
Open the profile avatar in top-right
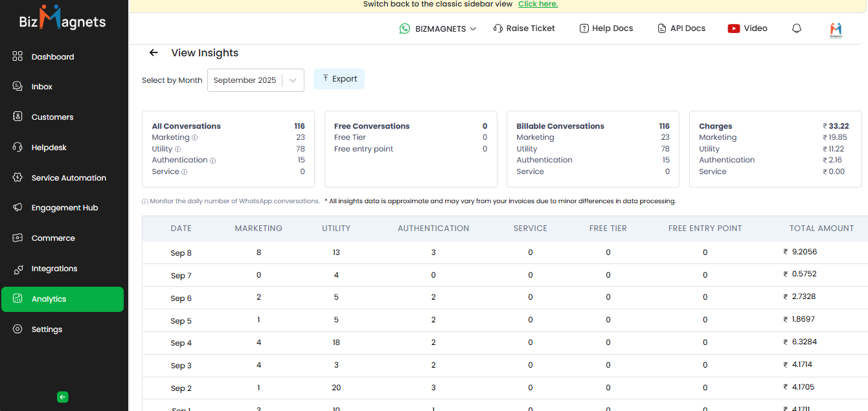point(836,30)
